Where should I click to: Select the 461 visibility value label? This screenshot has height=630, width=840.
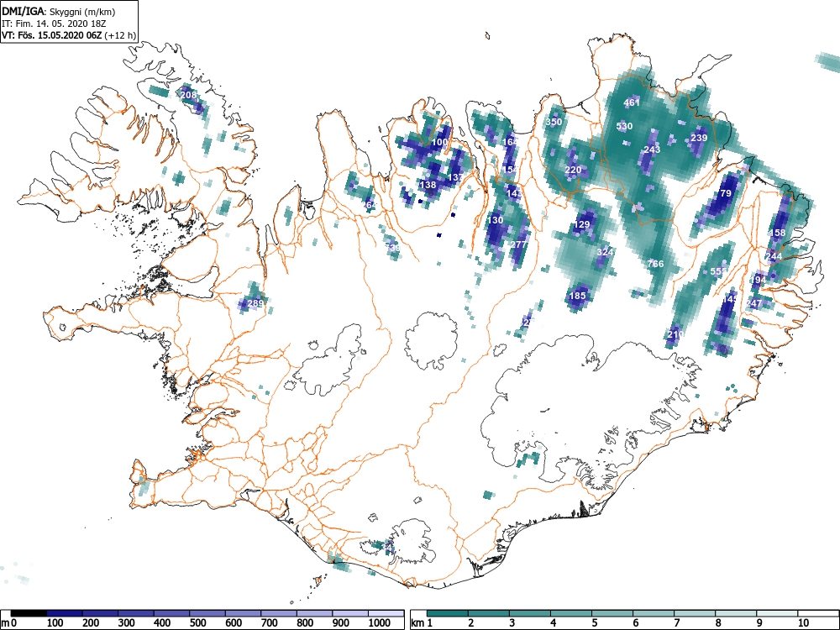point(632,102)
